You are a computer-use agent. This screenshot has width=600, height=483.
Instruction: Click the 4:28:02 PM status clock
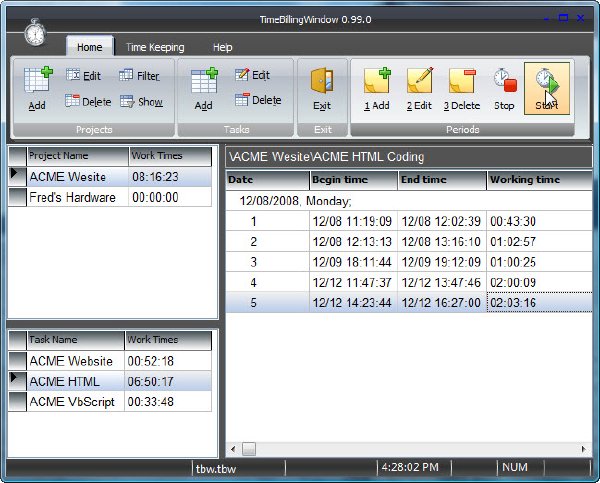[x=410, y=467]
